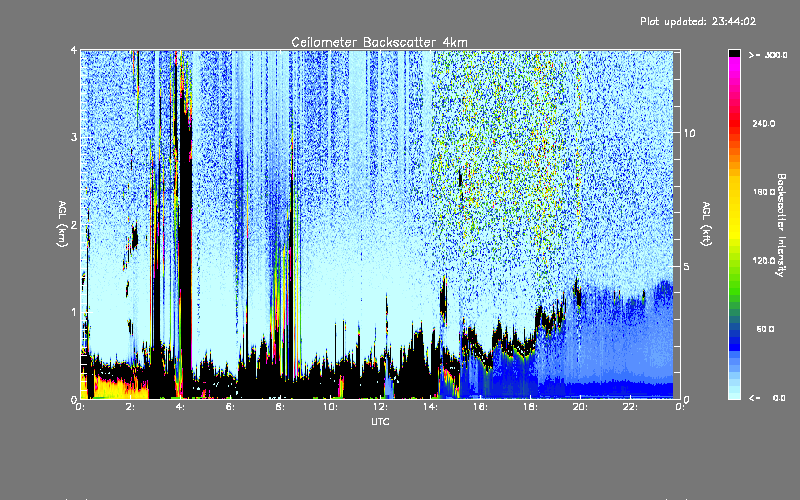Click the "120.0" colorbar value label
This screenshot has height=500, width=800.
tap(764, 261)
